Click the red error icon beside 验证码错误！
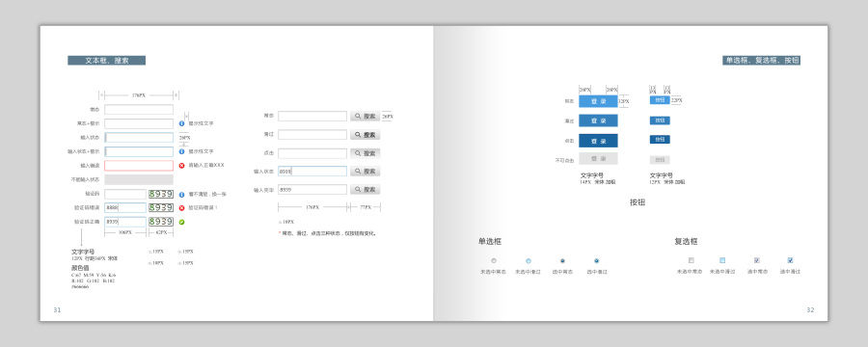The width and height of the screenshot is (868, 347). click(181, 208)
